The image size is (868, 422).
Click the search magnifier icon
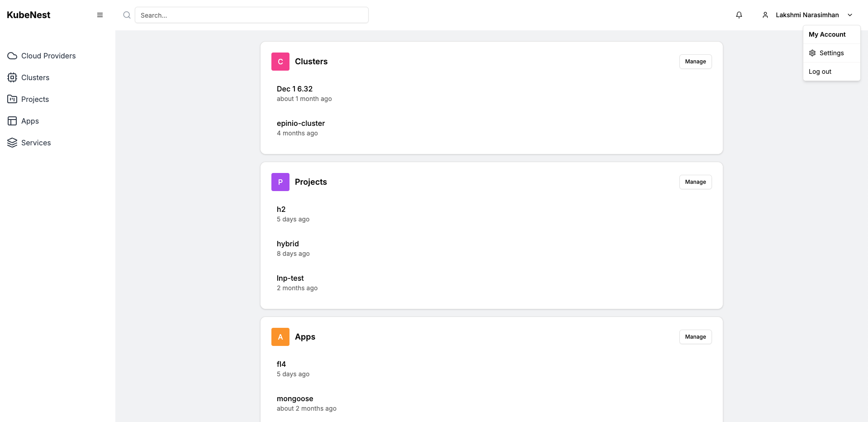(127, 15)
